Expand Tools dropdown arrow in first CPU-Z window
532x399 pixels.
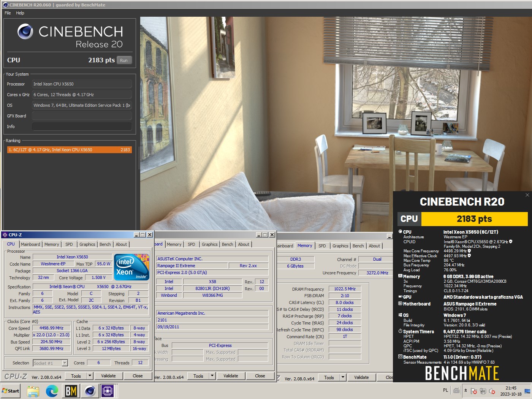point(90,376)
